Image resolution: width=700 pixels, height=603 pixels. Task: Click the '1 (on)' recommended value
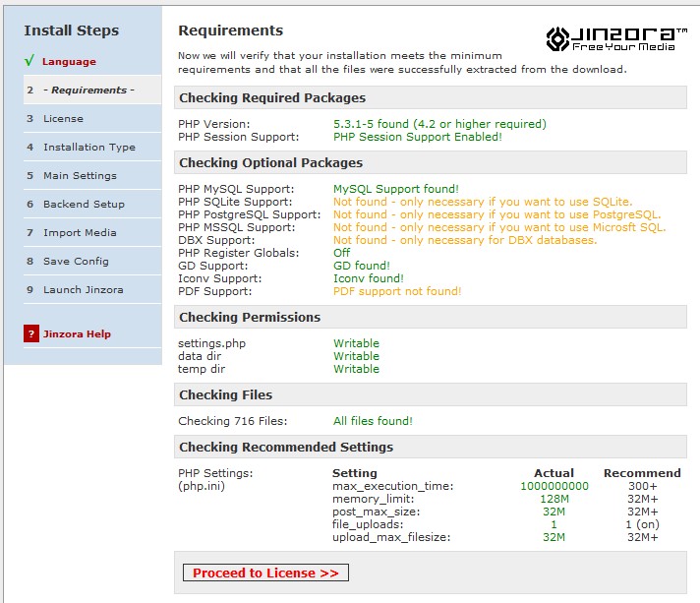642,524
